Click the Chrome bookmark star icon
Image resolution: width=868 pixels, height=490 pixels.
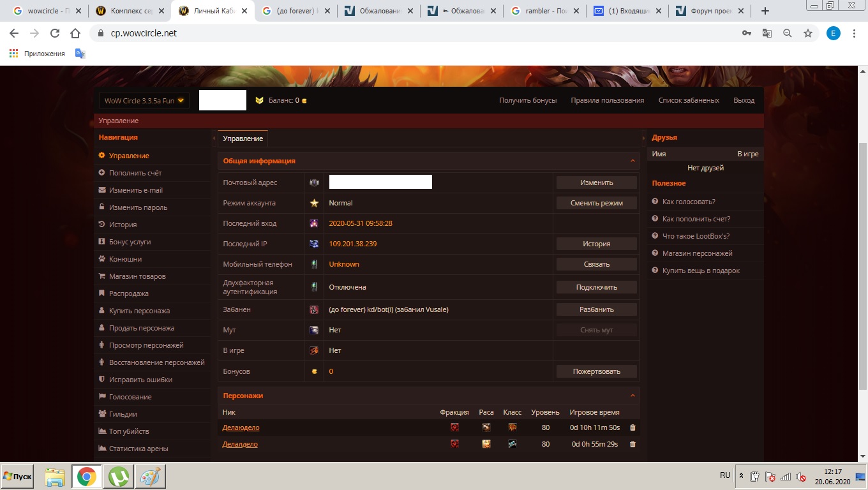pos(808,33)
